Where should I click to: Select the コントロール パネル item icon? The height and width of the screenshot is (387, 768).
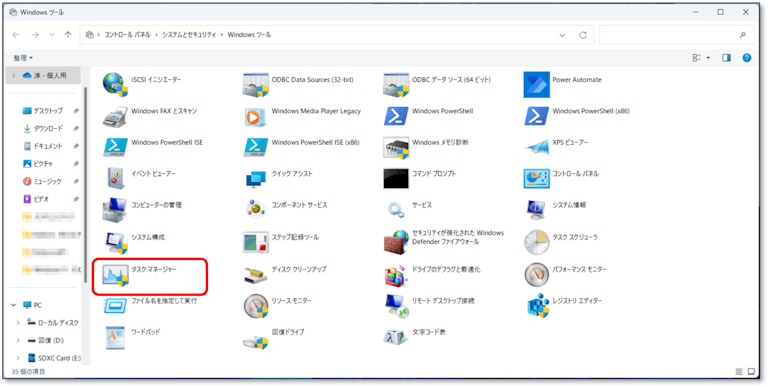click(x=536, y=179)
